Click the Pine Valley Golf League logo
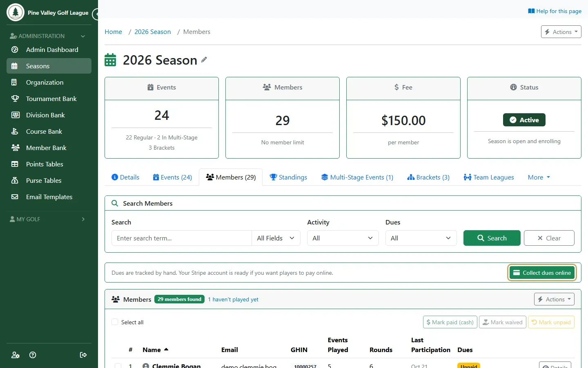Viewport: 588px width, 368px height. point(16,12)
